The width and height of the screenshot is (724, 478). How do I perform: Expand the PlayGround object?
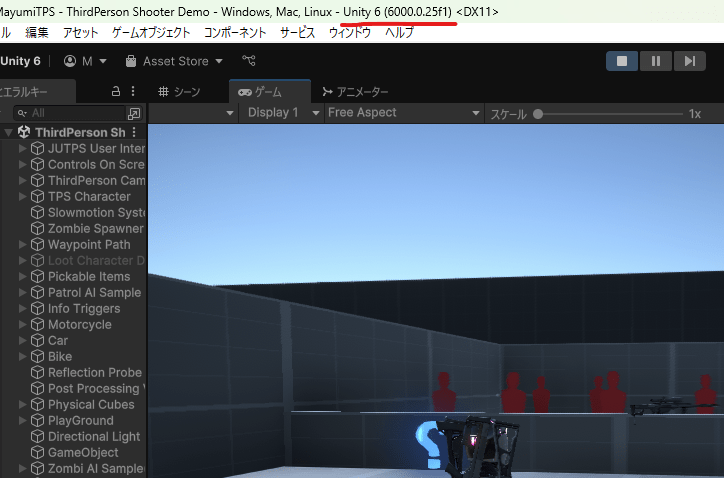(x=22, y=420)
